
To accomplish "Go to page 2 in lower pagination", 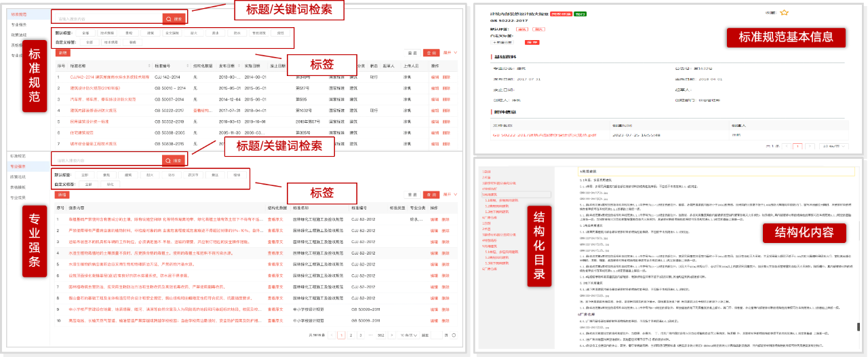I will pos(350,335).
